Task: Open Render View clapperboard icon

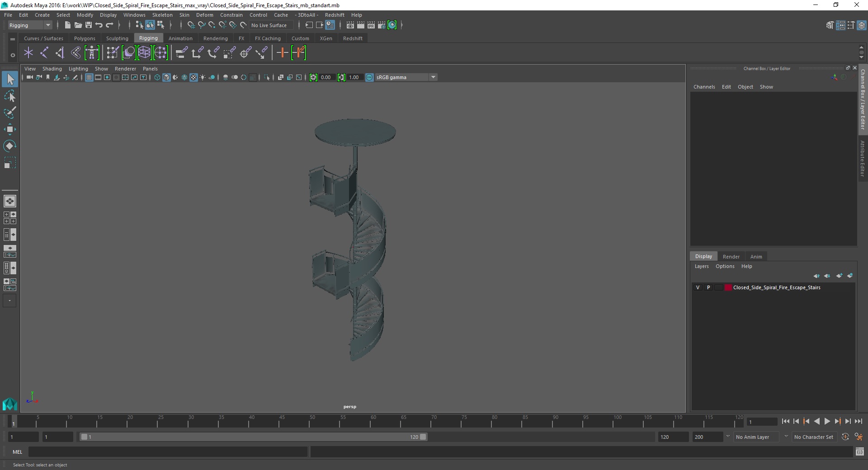Action: pyautogui.click(x=350, y=25)
